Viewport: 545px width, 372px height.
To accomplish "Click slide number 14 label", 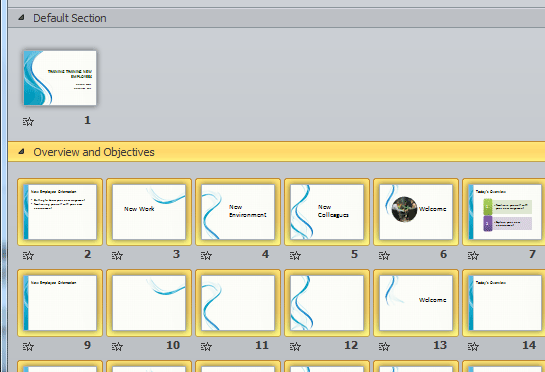I will pyautogui.click(x=529, y=345).
